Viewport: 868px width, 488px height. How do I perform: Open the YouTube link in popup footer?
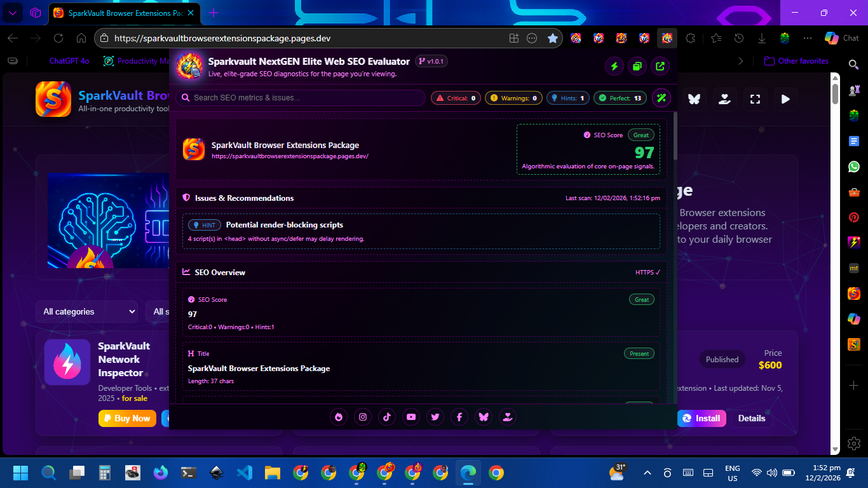pyautogui.click(x=411, y=417)
